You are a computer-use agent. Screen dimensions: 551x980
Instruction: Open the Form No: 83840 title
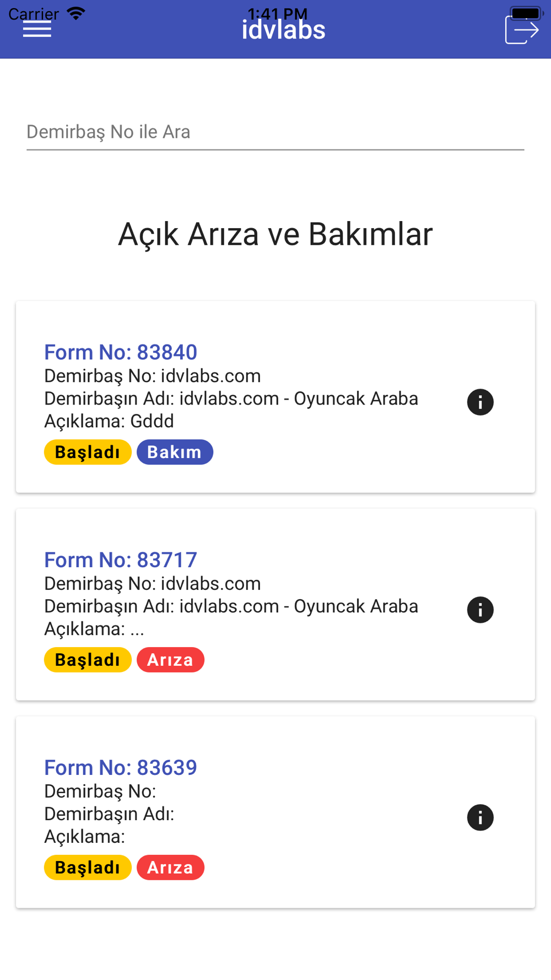coord(121,352)
